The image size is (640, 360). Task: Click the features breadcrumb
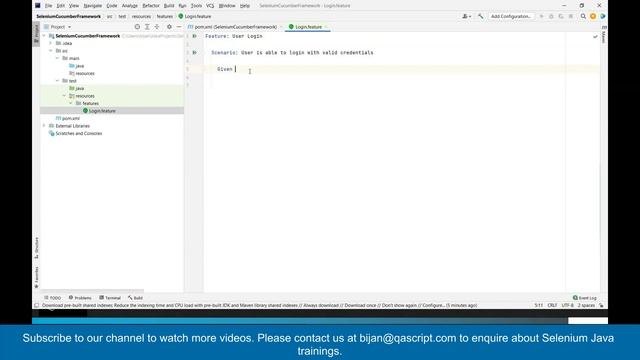coord(165,16)
